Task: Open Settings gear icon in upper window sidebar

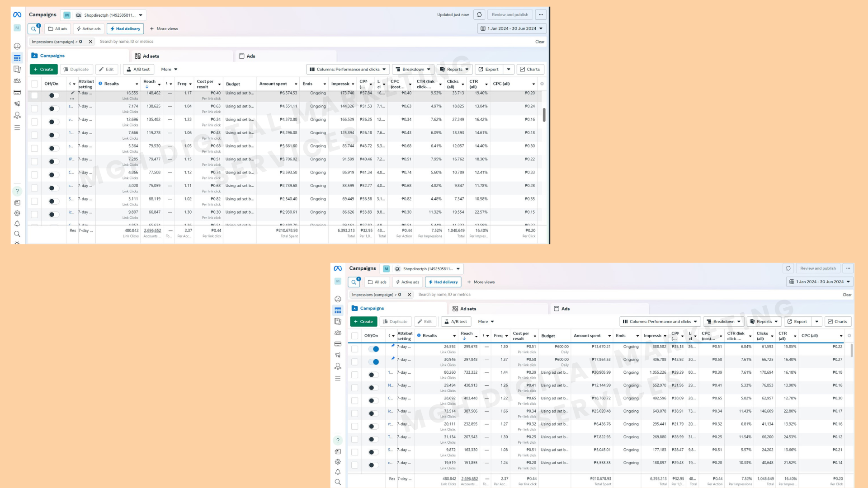Action: 17,213
